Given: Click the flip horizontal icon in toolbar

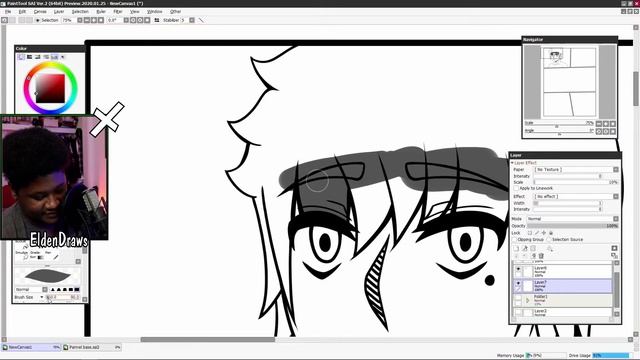Looking at the screenshot, I should click(x=157, y=20).
